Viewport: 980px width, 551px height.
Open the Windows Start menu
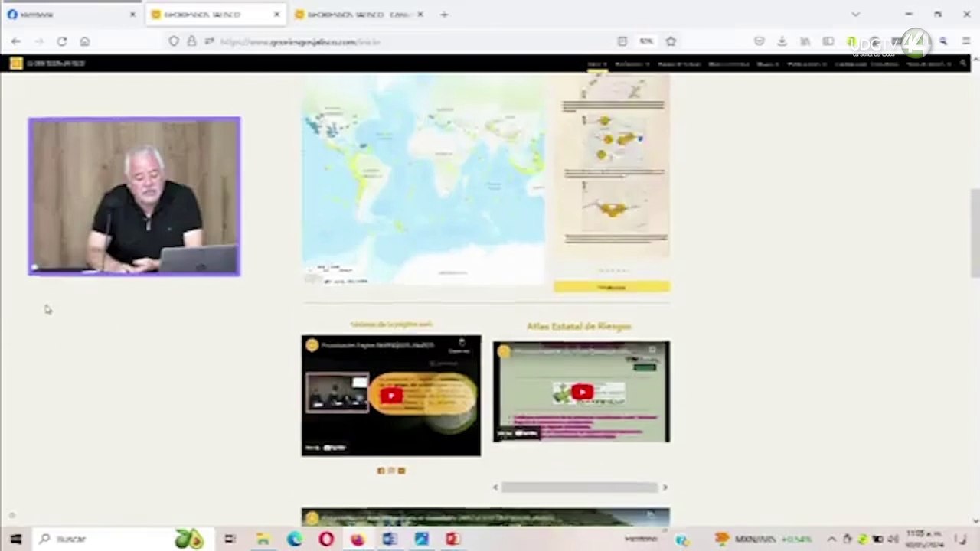coord(16,540)
